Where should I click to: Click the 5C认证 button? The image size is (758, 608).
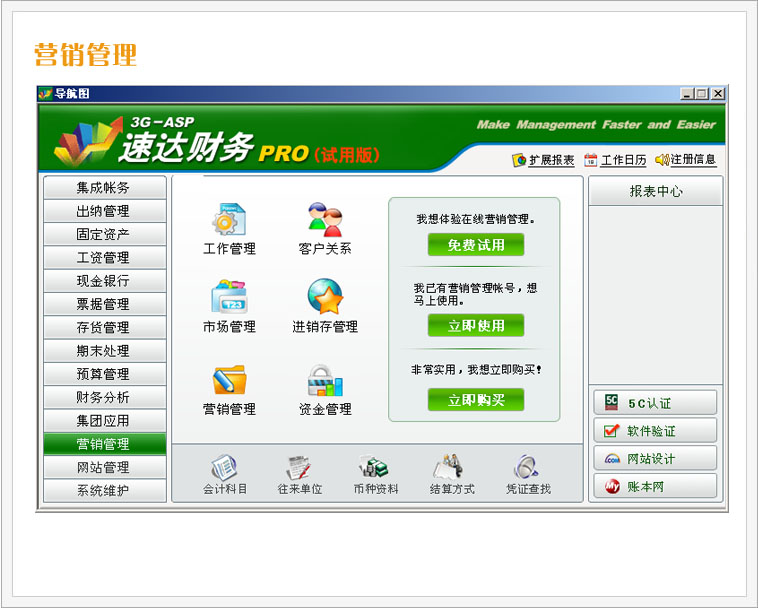[x=655, y=403]
